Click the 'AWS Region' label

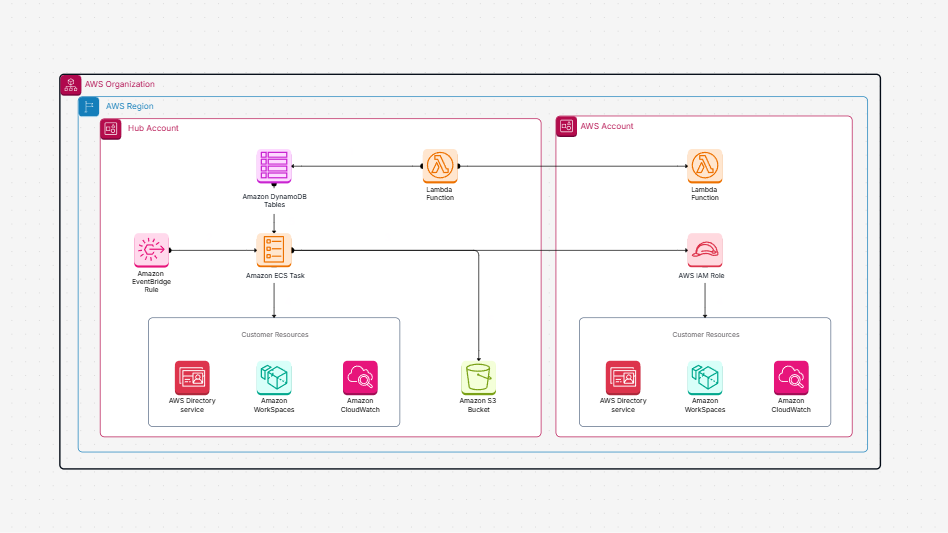click(129, 106)
